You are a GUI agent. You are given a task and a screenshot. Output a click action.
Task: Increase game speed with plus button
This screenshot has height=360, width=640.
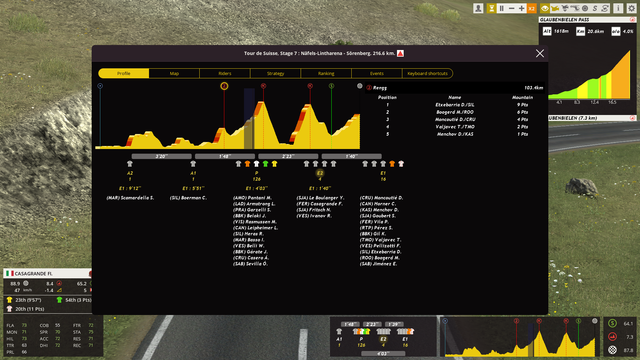click(521, 8)
